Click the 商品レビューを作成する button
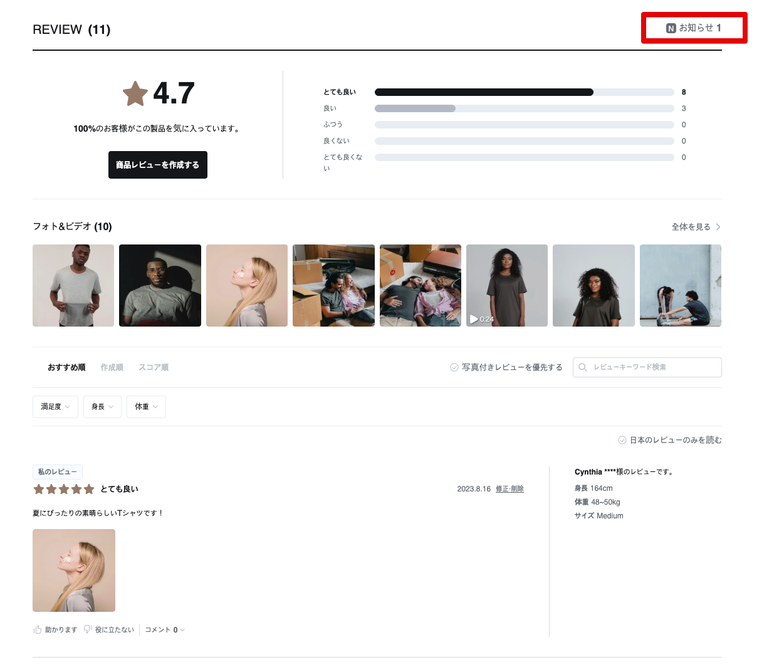Viewport: 784px width, 672px height. click(157, 165)
